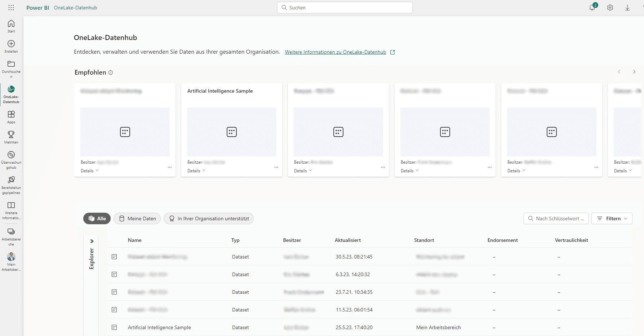Click the Vertraulichkeit column header

pyautogui.click(x=572, y=240)
